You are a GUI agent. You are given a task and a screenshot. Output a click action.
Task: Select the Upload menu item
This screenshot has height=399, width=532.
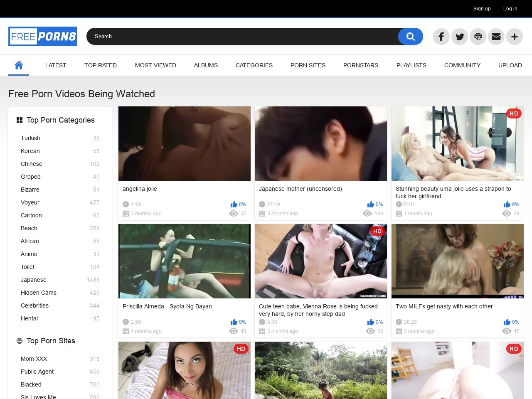(510, 65)
